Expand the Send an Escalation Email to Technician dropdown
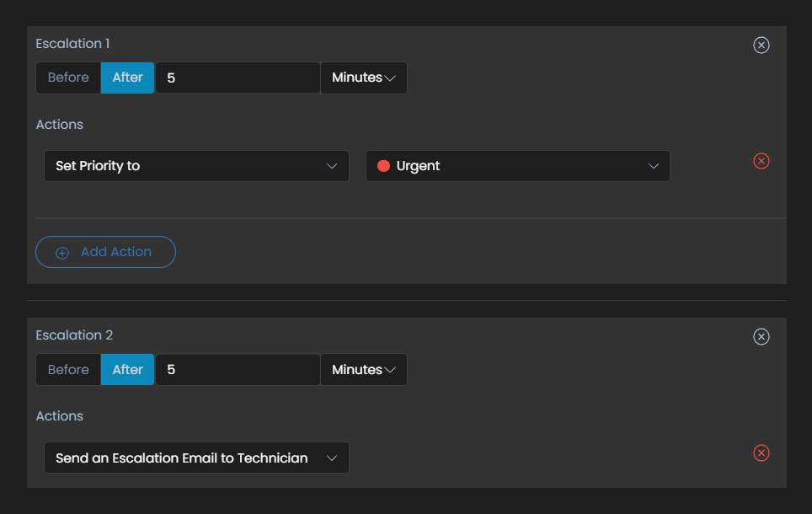The width and height of the screenshot is (812, 514). (196, 458)
